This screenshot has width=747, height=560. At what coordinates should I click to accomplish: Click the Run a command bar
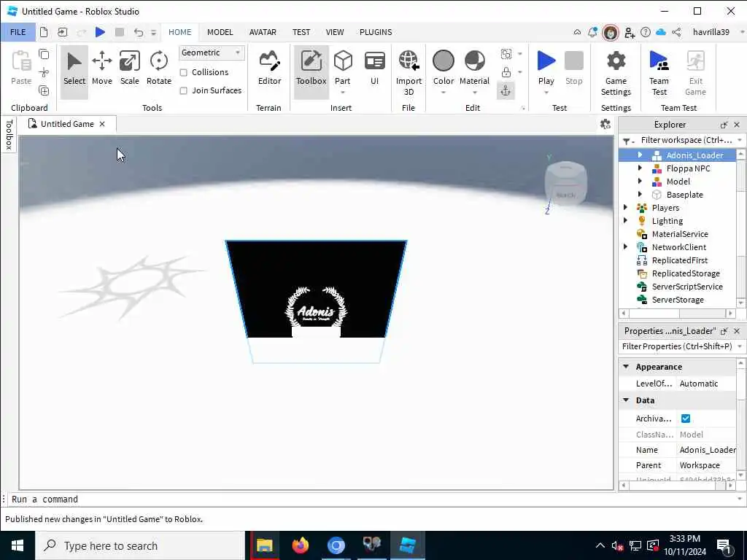[x=371, y=499]
